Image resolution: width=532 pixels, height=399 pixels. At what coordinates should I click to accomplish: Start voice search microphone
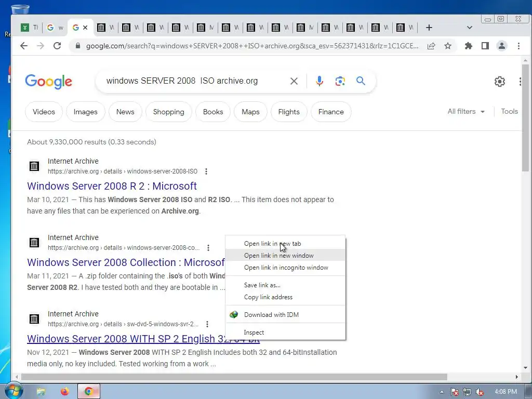320,81
